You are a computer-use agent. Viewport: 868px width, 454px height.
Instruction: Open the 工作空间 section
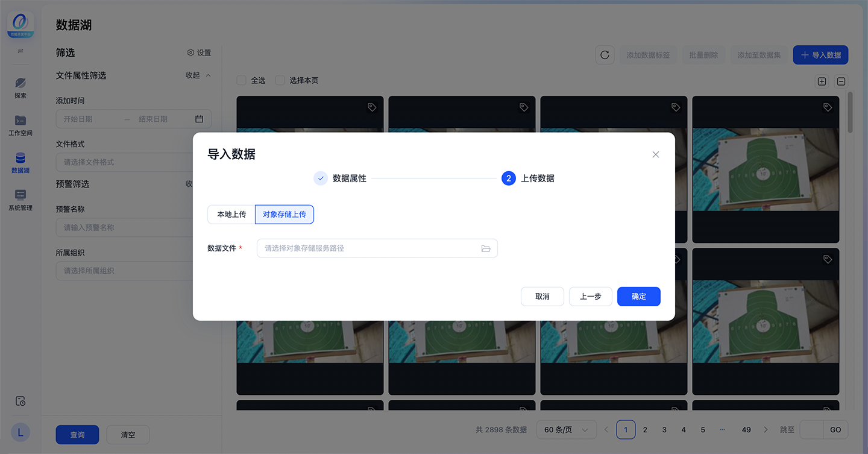point(20,125)
